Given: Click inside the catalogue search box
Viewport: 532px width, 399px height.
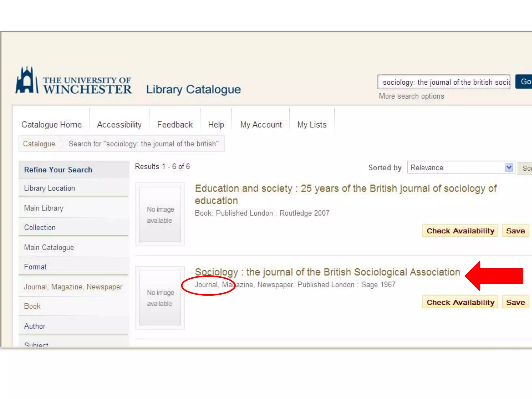Looking at the screenshot, I should [443, 82].
